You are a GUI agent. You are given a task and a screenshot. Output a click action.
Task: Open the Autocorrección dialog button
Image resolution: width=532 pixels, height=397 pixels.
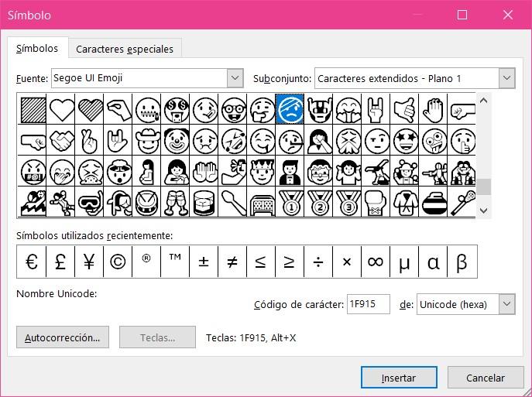coord(63,337)
